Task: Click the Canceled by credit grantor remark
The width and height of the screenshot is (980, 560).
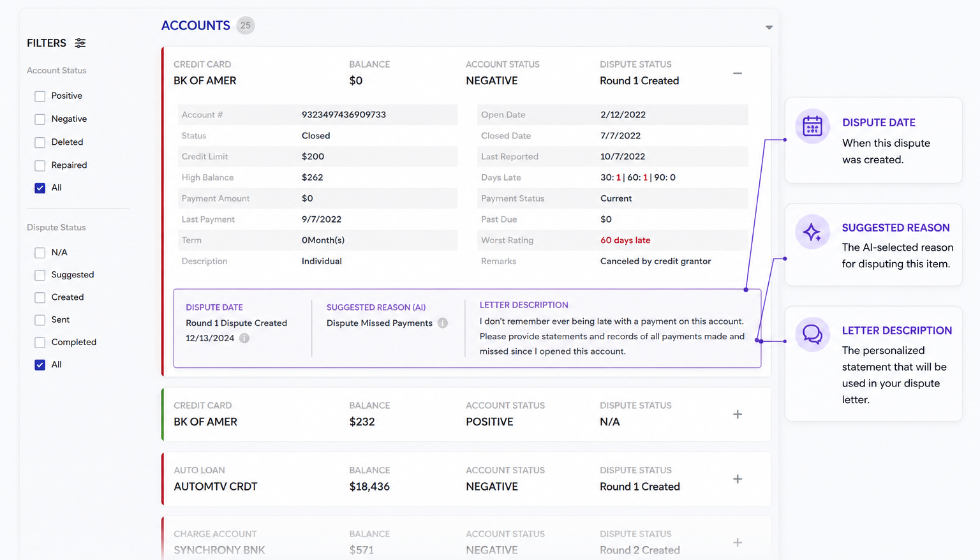Action: click(655, 262)
